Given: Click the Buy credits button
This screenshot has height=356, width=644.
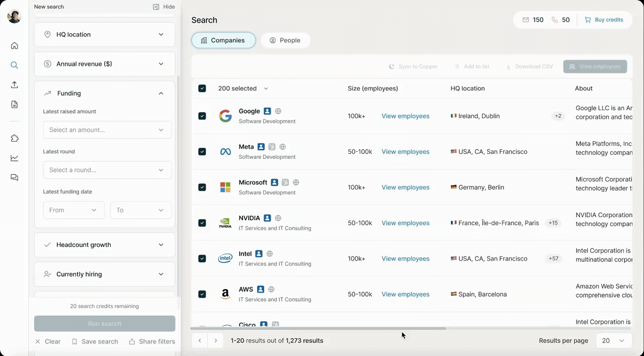Looking at the screenshot, I should [x=604, y=20].
